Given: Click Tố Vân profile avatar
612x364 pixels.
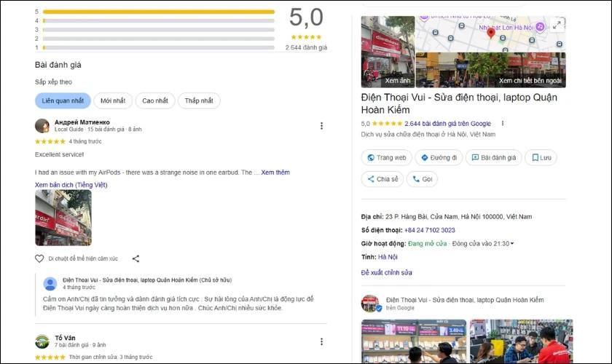Looking at the screenshot, I should click(x=42, y=341).
